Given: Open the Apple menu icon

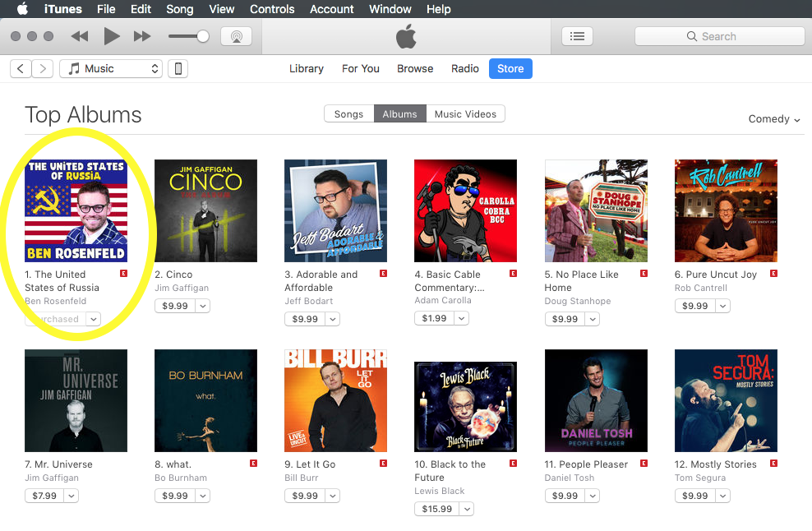Looking at the screenshot, I should point(22,9).
